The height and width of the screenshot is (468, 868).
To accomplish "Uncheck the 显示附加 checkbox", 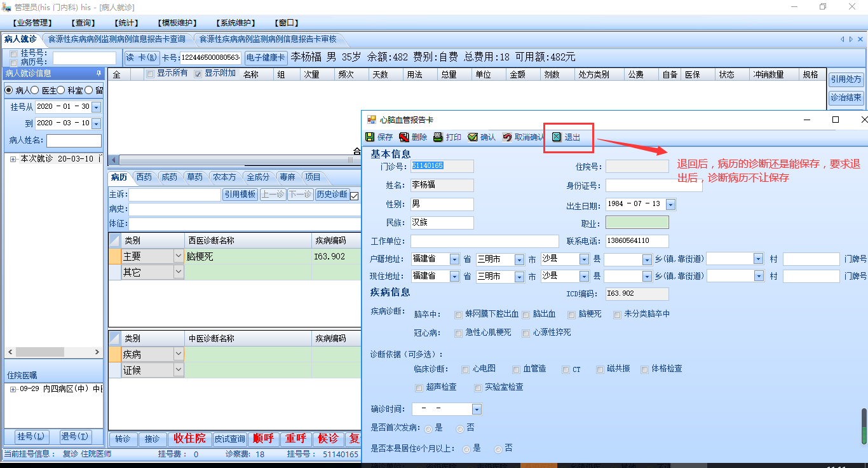I will pyautogui.click(x=198, y=74).
